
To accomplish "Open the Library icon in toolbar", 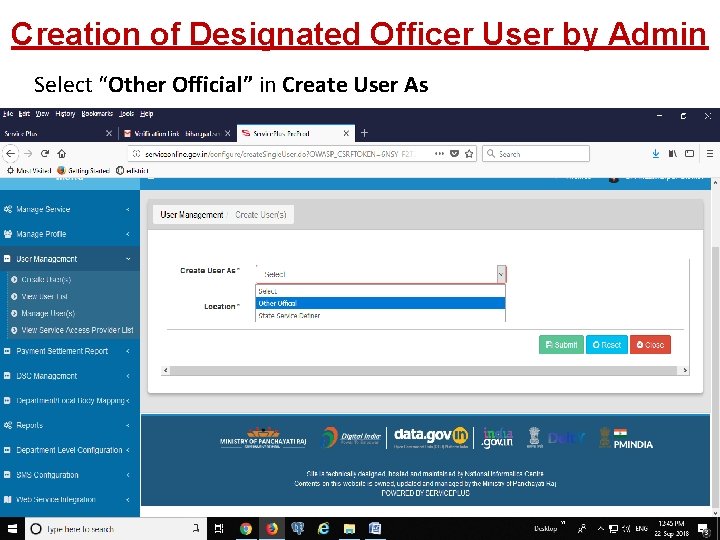I will [x=673, y=153].
